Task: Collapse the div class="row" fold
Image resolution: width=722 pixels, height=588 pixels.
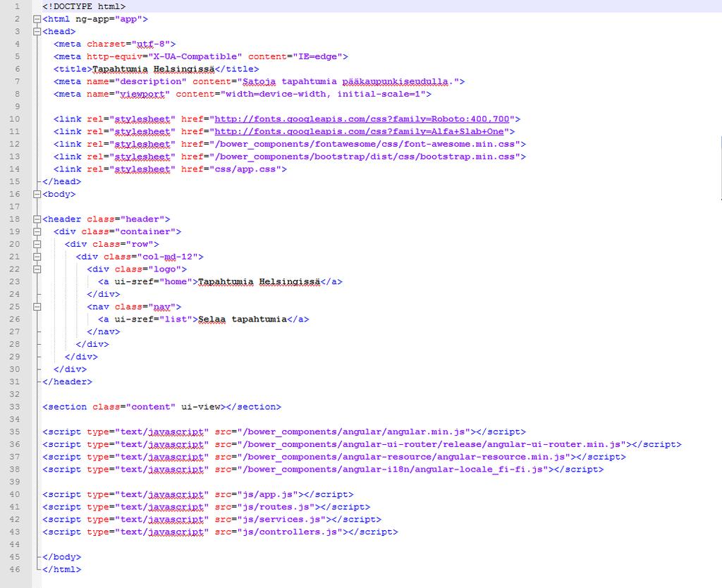Action: [37, 244]
